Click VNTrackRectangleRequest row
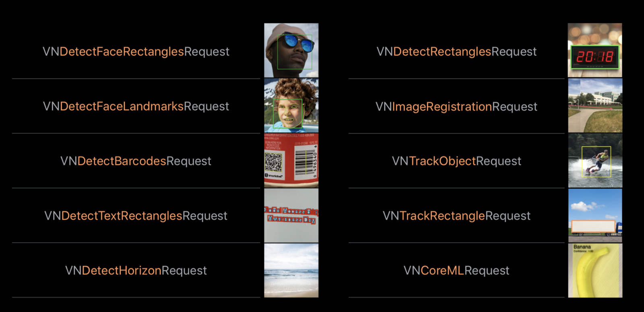This screenshot has height=312, width=644. [456, 216]
